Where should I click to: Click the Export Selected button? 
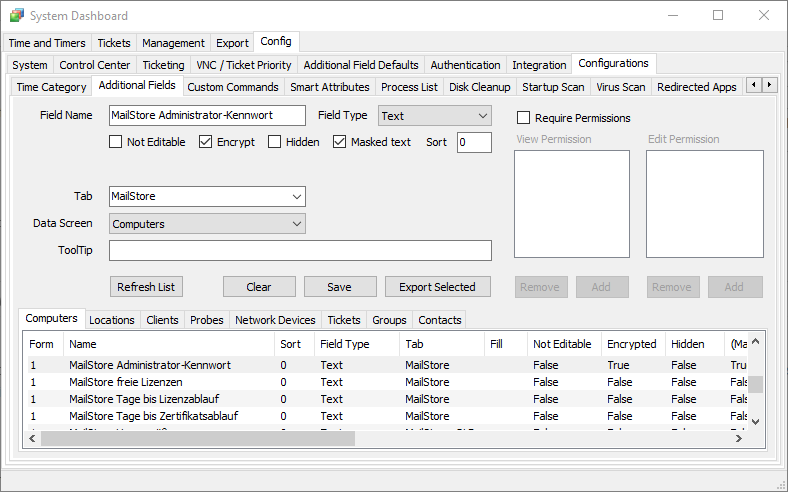[x=437, y=287]
